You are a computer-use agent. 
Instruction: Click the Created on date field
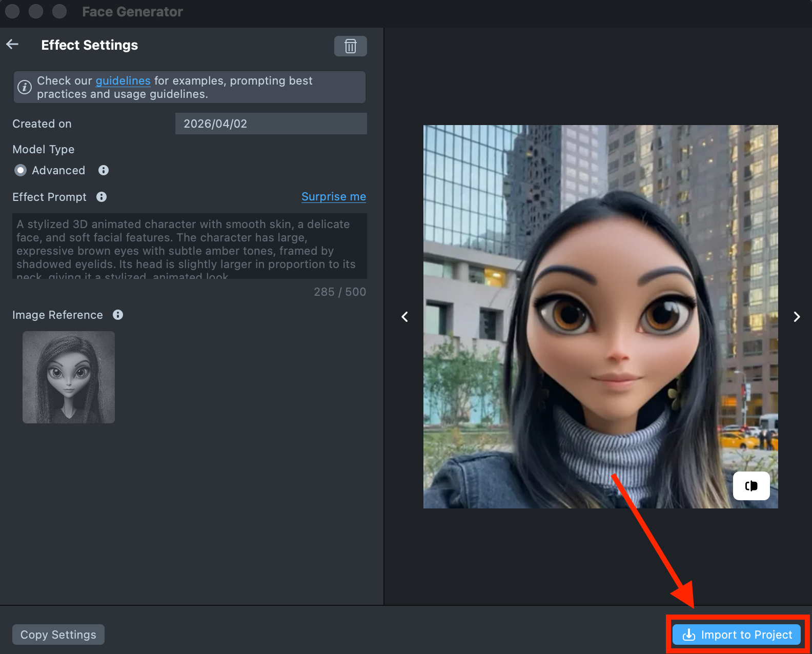tap(271, 124)
